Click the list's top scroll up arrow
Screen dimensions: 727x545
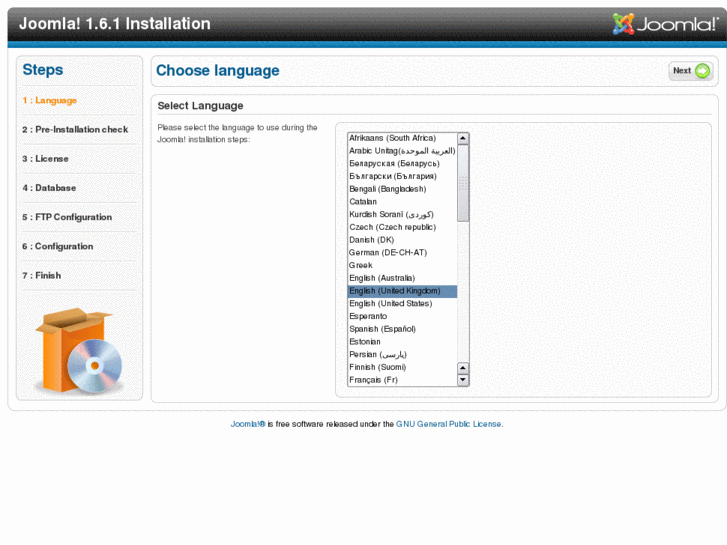point(463,138)
